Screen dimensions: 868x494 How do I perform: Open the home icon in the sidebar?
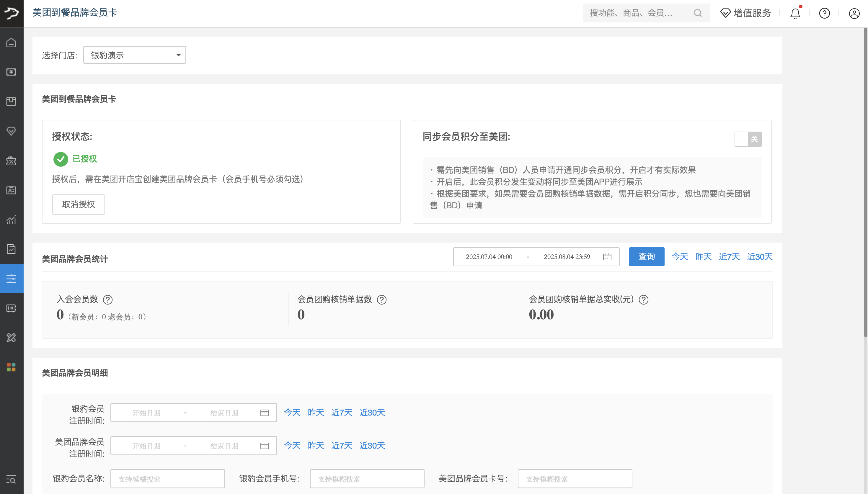pos(11,43)
